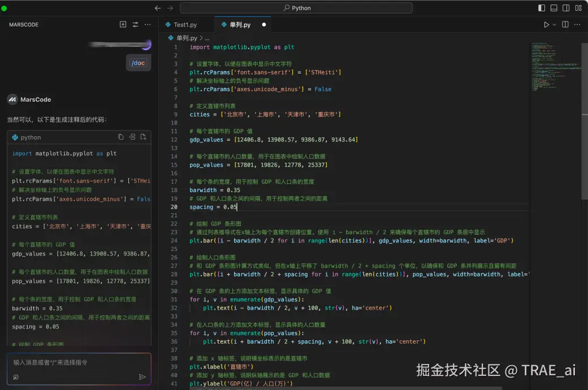Click 单列.py in breadcrumb
The image size is (588, 390).
pos(187,38)
